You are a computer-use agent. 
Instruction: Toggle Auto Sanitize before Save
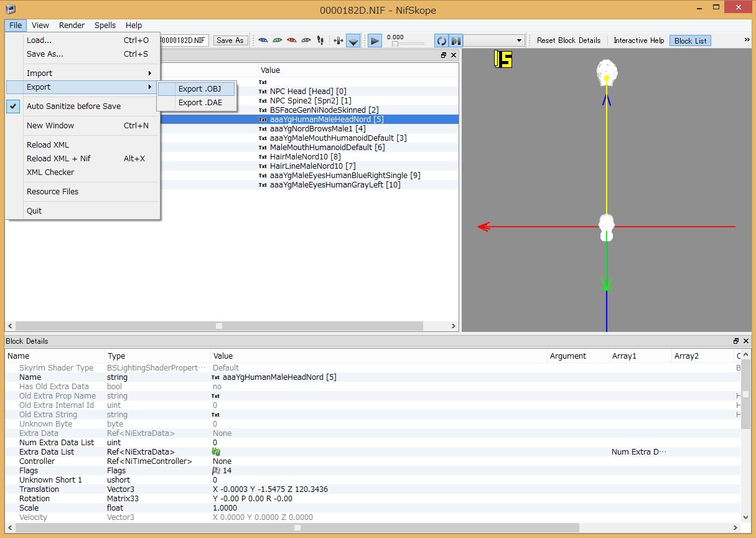83,106
